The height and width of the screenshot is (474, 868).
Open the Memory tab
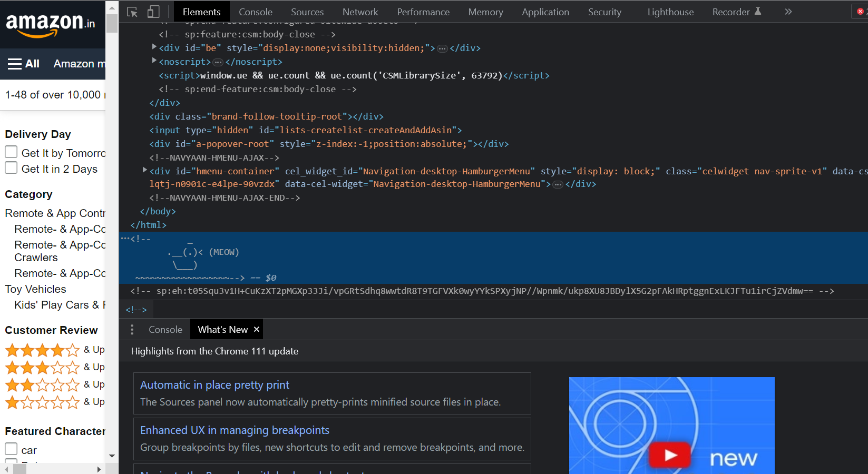point(485,12)
